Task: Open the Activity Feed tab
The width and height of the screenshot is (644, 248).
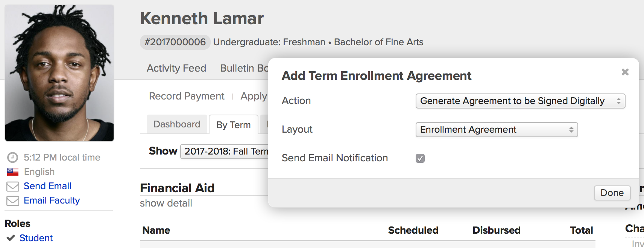Action: click(x=176, y=68)
